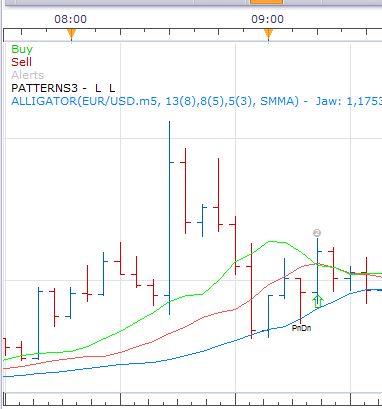Click the Buy legend label
This screenshot has height=409, width=382.
[x=22, y=49]
